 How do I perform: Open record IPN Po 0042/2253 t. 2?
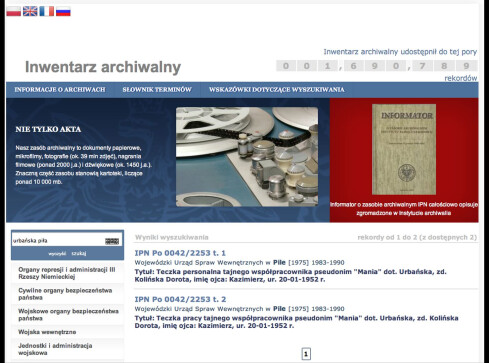[180, 299]
